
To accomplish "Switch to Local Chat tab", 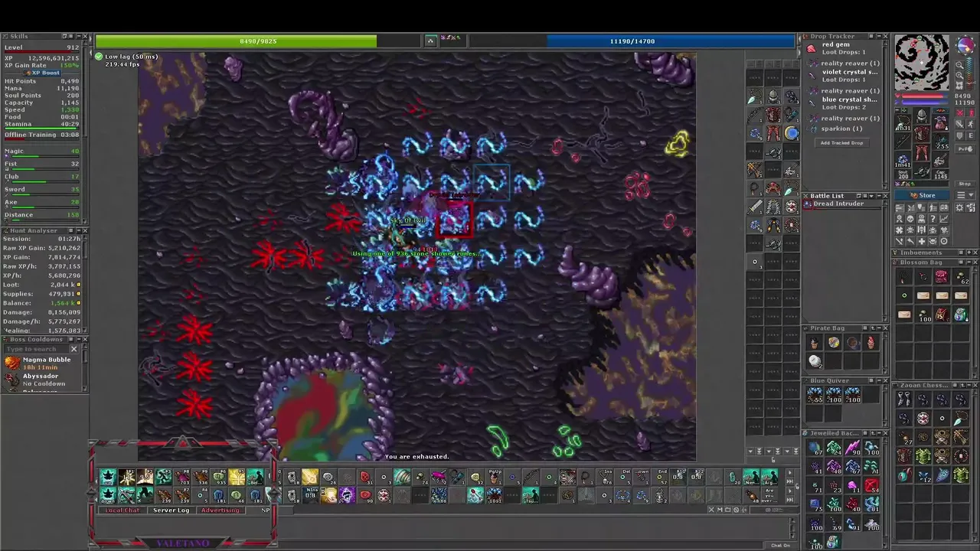I will (122, 510).
